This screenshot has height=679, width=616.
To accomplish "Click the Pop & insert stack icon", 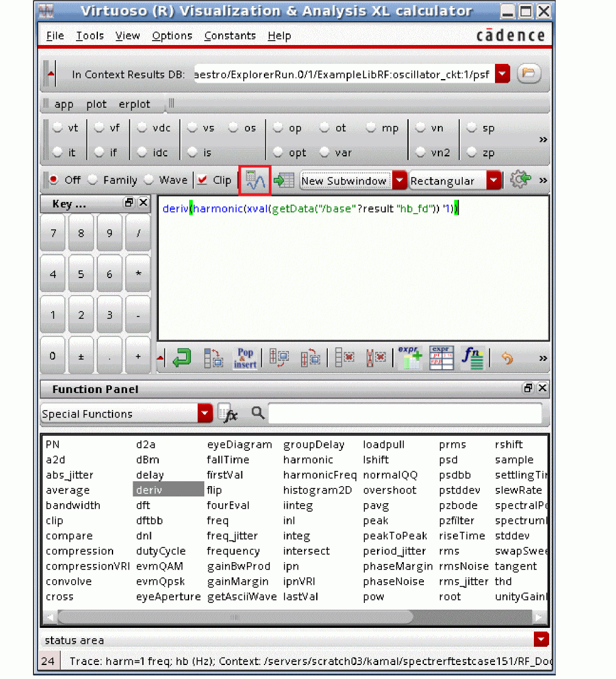I will click(245, 358).
